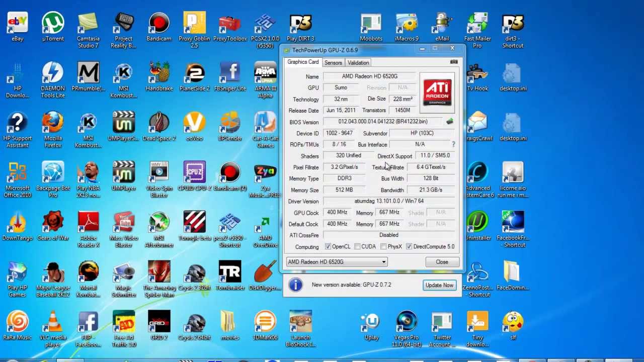This screenshot has height=362, width=644.
Task: Toggle the OpenCL checkbox
Action: coord(328,246)
